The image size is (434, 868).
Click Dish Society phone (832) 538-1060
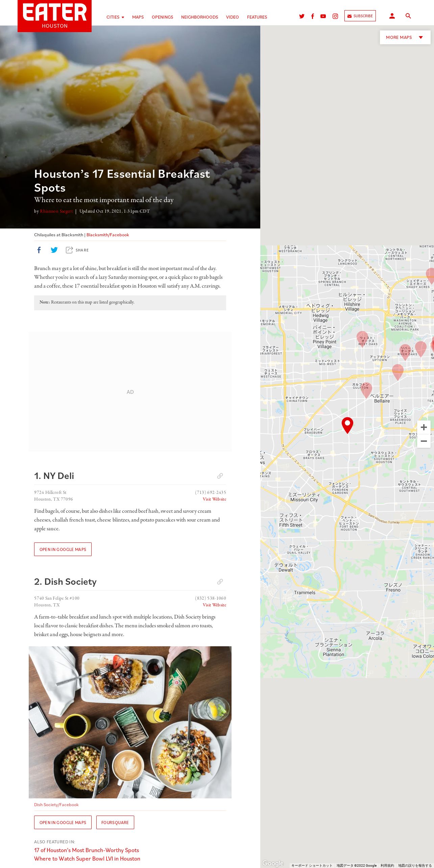click(x=211, y=598)
